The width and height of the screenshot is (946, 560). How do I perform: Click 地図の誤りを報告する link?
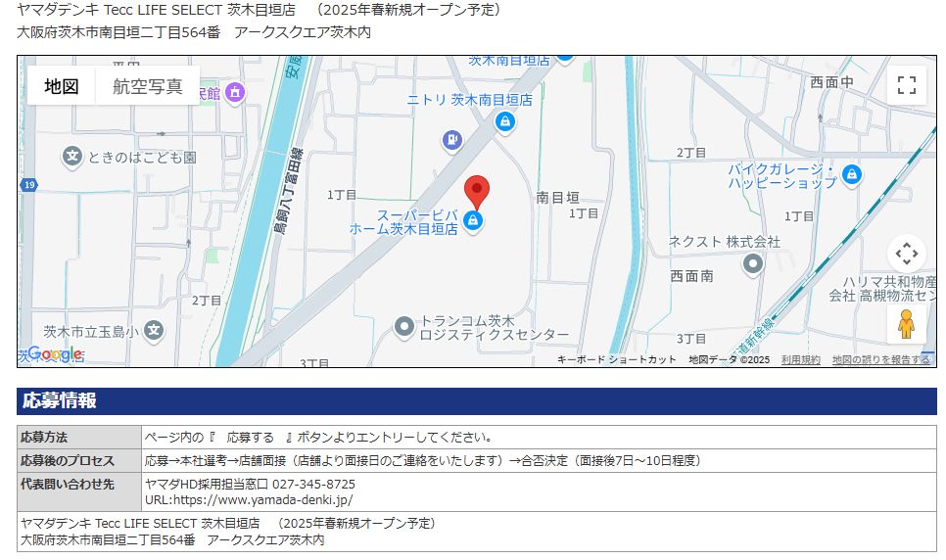[x=880, y=359]
